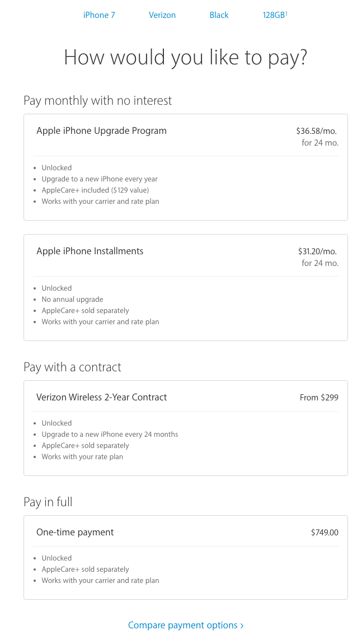Click the iPhone 7 model link
The height and width of the screenshot is (644, 362).
(x=99, y=15)
